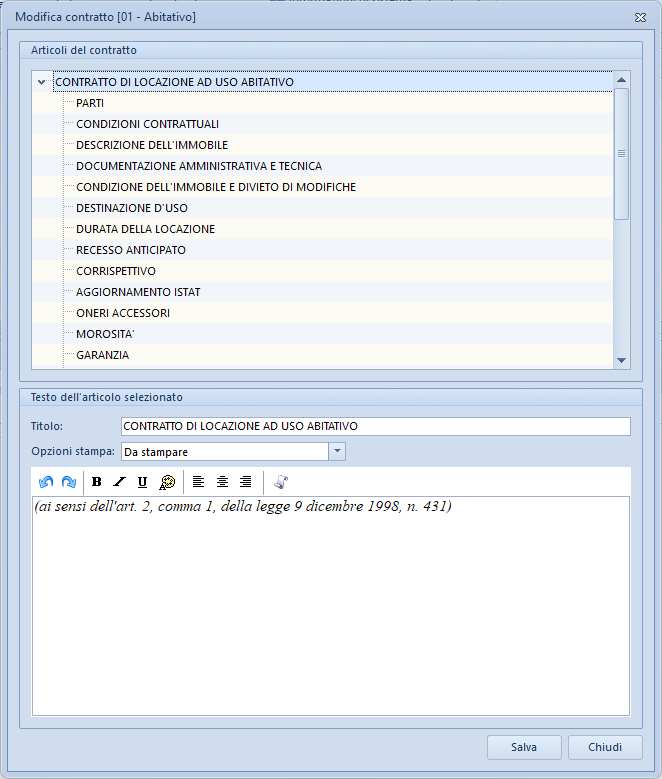Click the script insert field icon
Screen dimensions: 662x779
(x=281, y=481)
